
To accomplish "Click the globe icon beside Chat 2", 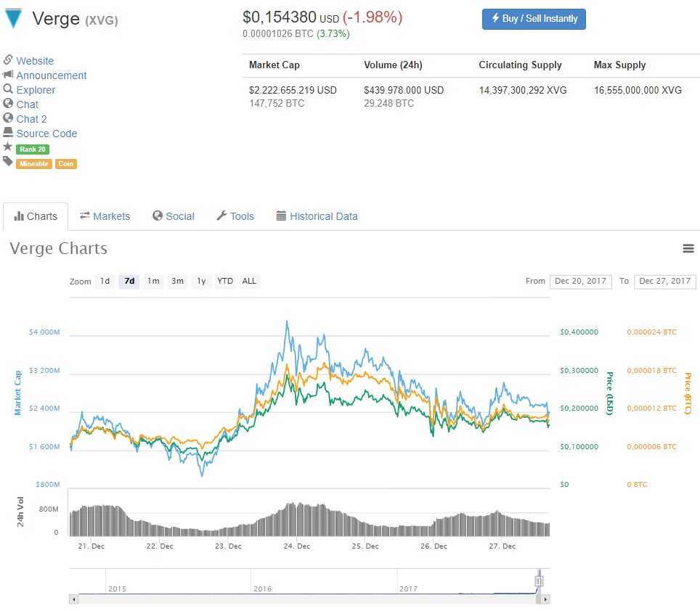I will [7, 118].
